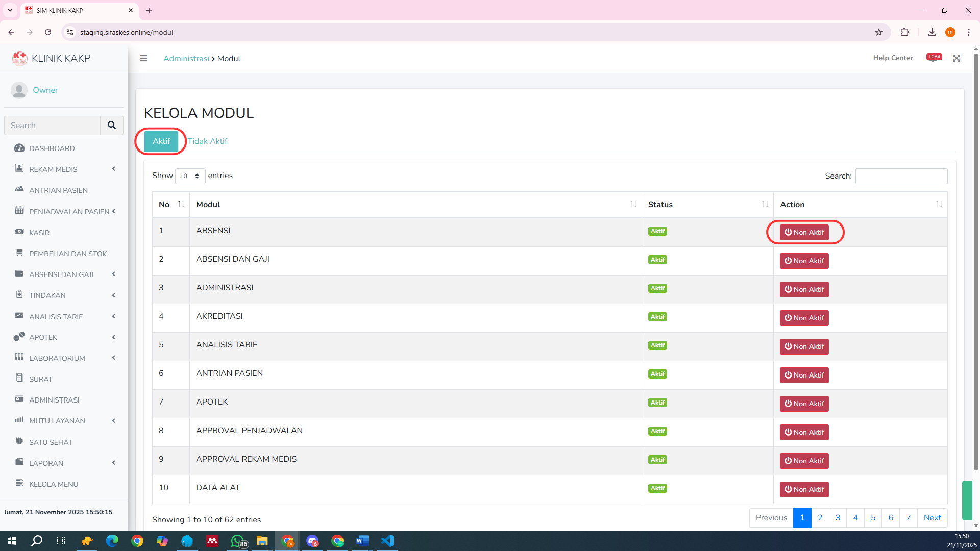Set DATA ALAT module to Non Aktif
This screenshot has height=551, width=980.
click(x=804, y=489)
